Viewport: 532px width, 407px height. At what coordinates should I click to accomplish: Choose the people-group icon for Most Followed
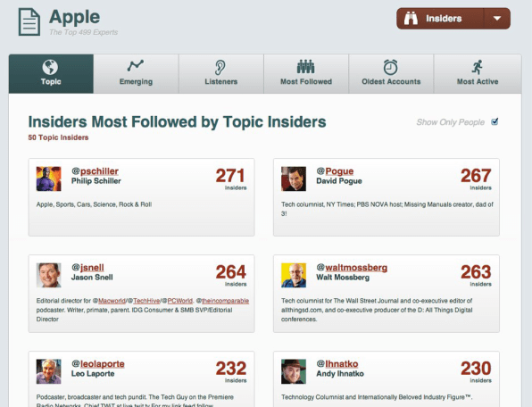[305, 67]
